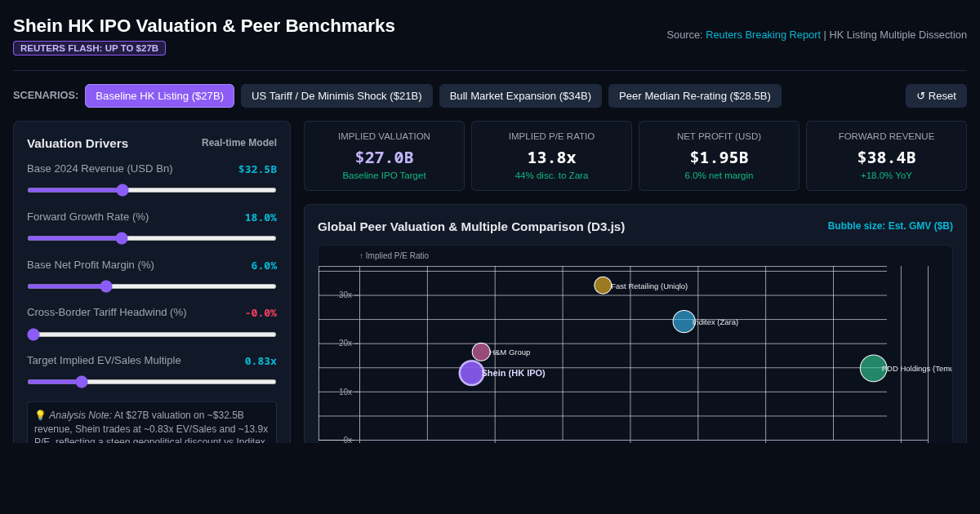Click the -0.0% tariff headwind value
The height and width of the screenshot is (514, 980).
coord(261,313)
